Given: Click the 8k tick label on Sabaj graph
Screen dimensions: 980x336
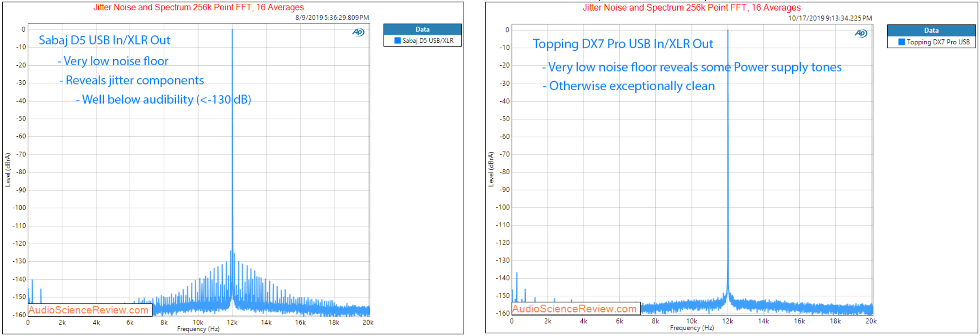Looking at the screenshot, I should [x=164, y=323].
